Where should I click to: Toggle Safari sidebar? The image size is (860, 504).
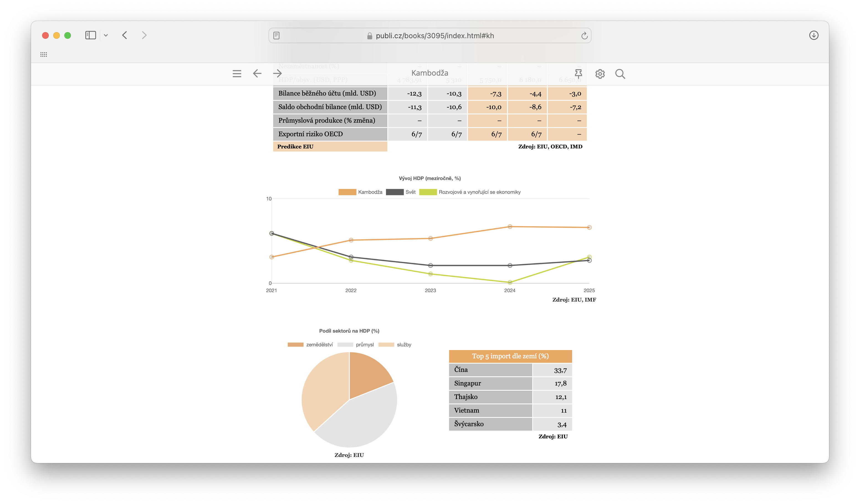pos(90,35)
